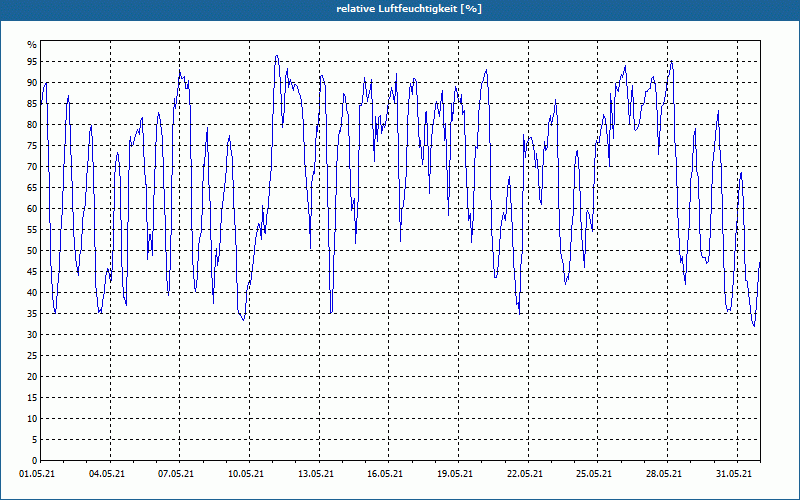
Task: Click the date label 31.05.21
Action: [734, 474]
